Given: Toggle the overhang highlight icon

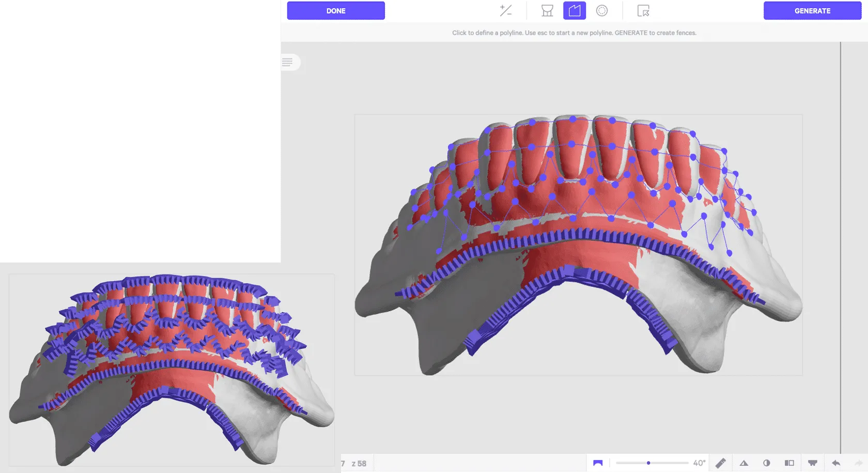Looking at the screenshot, I should 598,463.
